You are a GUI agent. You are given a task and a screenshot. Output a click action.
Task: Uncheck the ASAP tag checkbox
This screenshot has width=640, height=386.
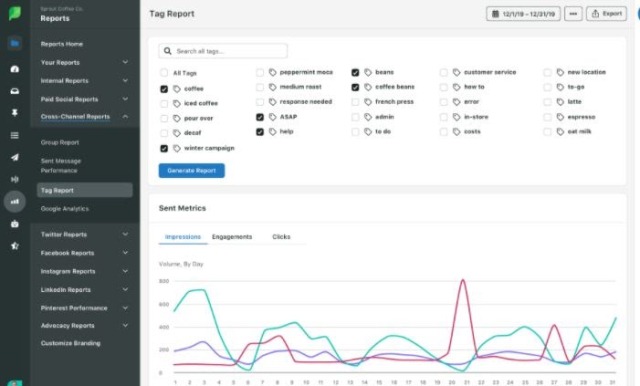(x=260, y=117)
